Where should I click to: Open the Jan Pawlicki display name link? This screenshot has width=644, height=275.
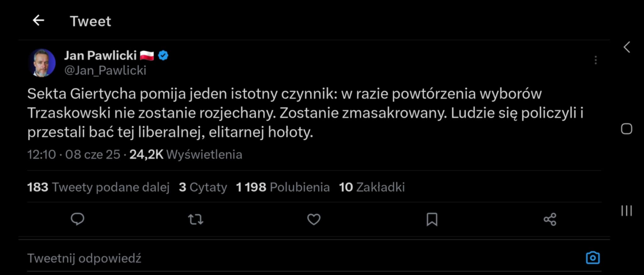click(100, 56)
